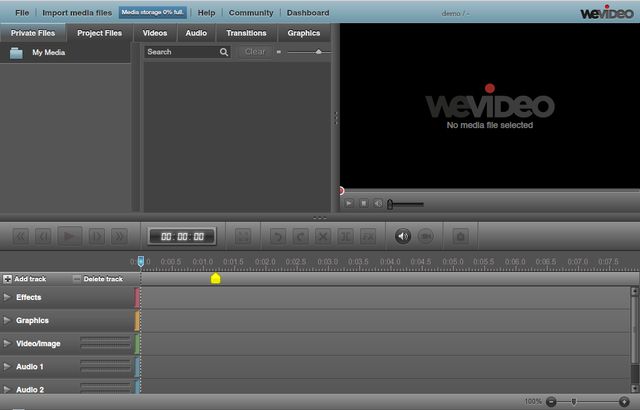Click the preview seek bar red handle
640x410 pixels.
click(x=342, y=191)
